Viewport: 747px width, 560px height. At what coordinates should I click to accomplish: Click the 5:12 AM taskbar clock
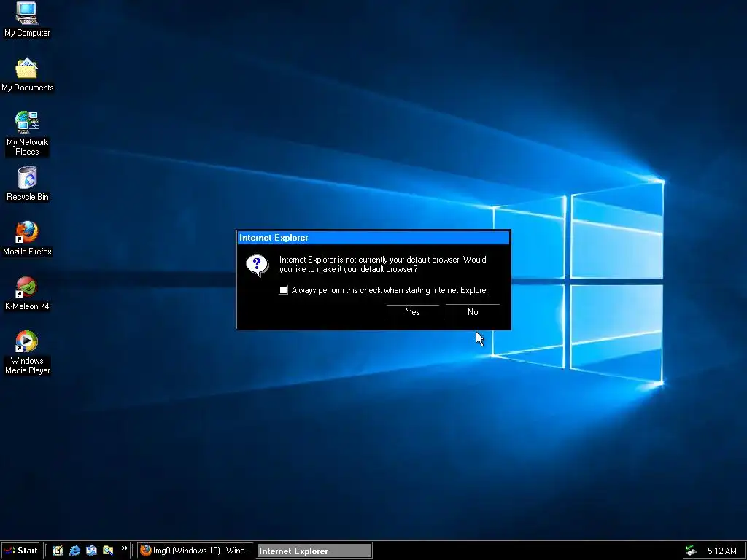point(721,551)
